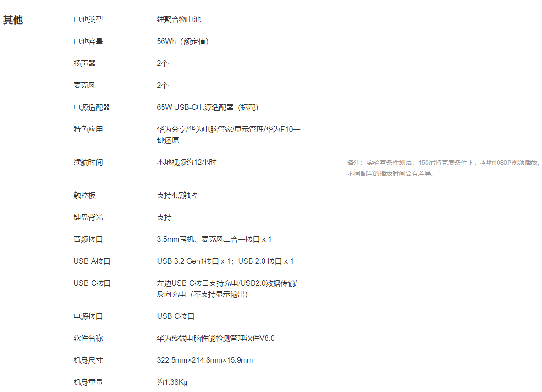Click the 56Wh battery capacity value

tap(183, 42)
